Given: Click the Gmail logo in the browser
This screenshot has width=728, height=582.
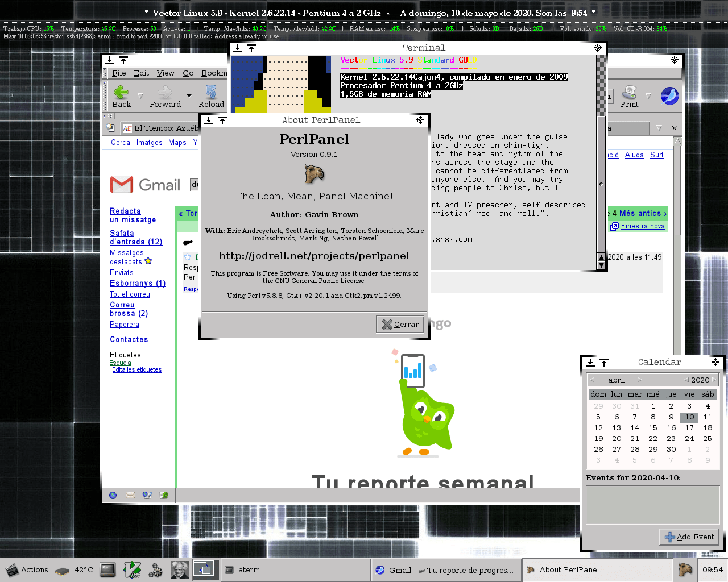Looking at the screenshot, I should pos(145,185).
